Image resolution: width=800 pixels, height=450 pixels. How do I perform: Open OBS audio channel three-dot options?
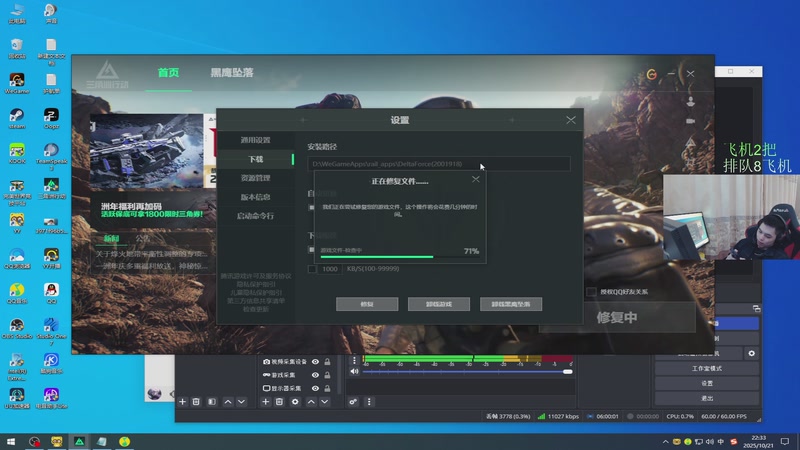(354, 360)
